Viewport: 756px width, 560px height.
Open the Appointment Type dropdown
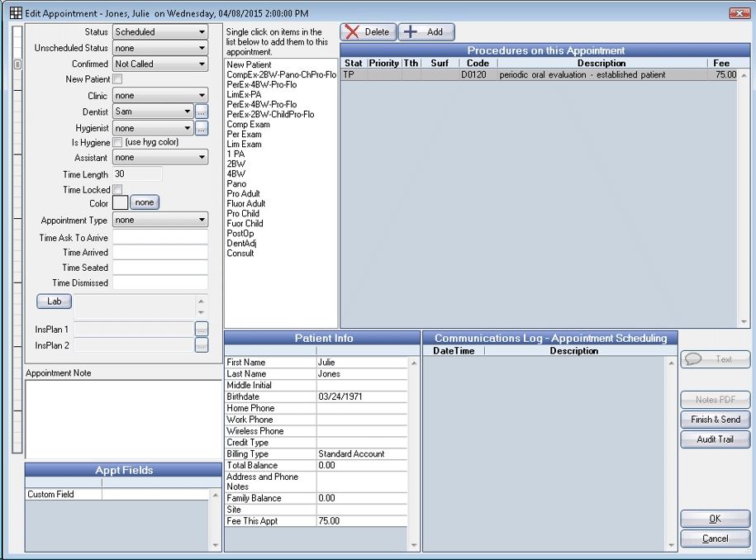pyautogui.click(x=160, y=221)
